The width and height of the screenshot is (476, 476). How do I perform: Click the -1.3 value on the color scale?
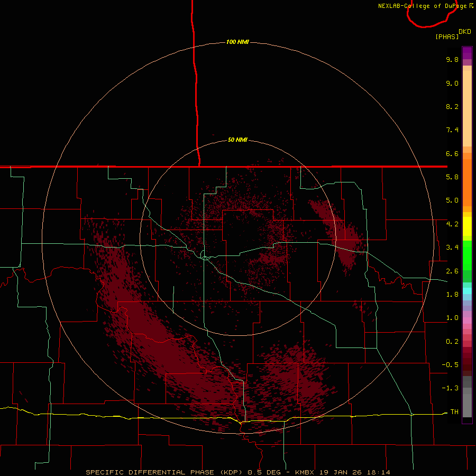pos(450,388)
